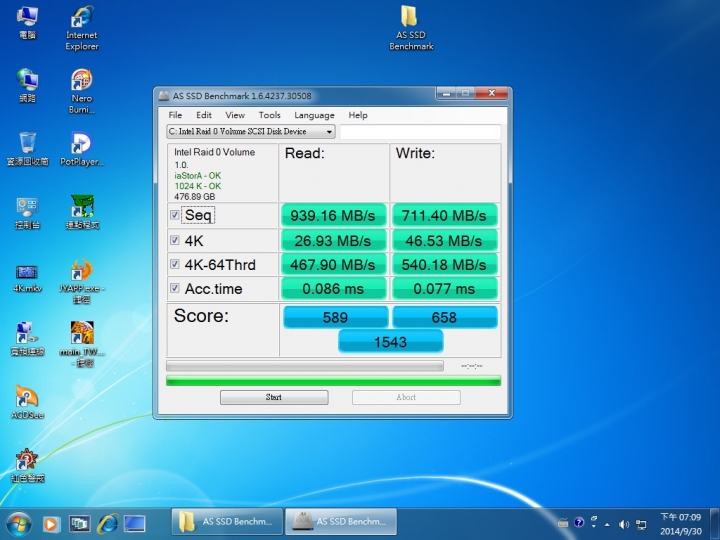The width and height of the screenshot is (720, 540).
Task: Open the Windows Start menu orb
Action: [x=18, y=524]
